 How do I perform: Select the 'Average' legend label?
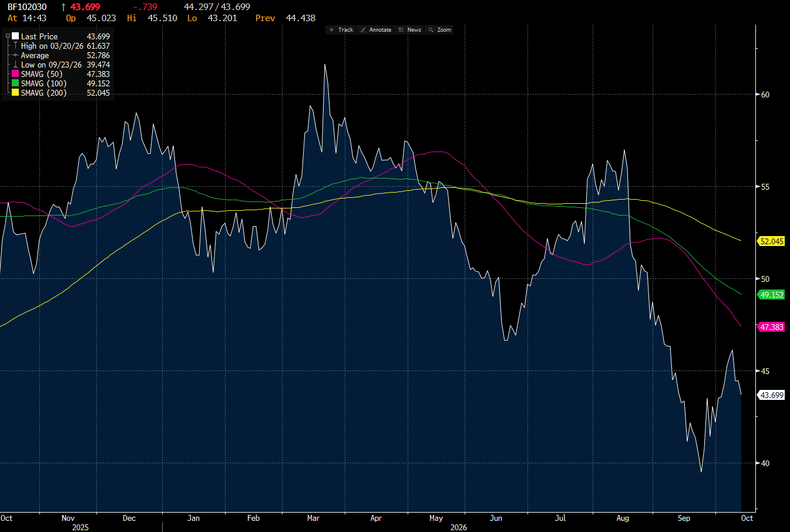click(35, 55)
